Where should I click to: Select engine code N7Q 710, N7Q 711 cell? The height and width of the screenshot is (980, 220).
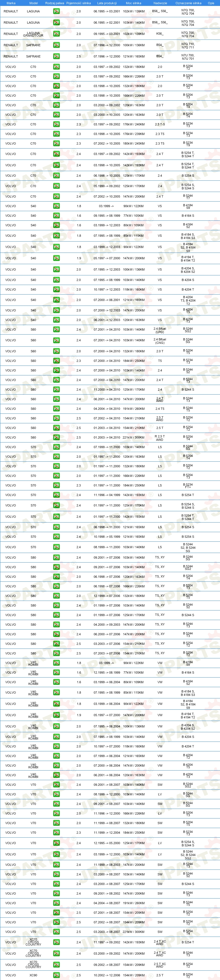(188, 46)
